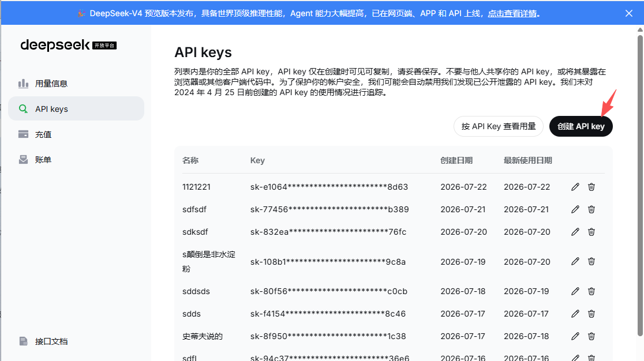Image resolution: width=644 pixels, height=361 pixels.
Task: Click key text sk-832ea…76fc
Action: [x=328, y=232]
